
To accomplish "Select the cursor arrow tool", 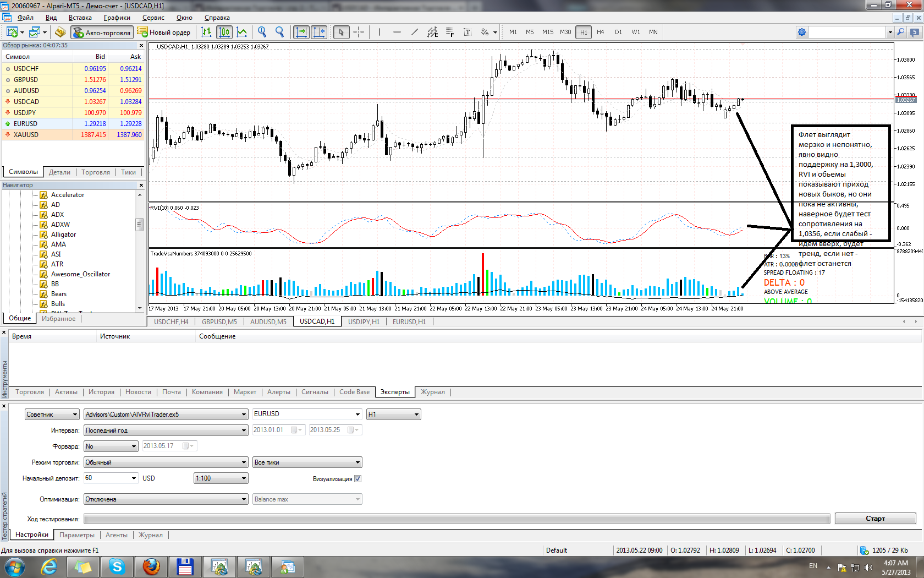I will 342,32.
